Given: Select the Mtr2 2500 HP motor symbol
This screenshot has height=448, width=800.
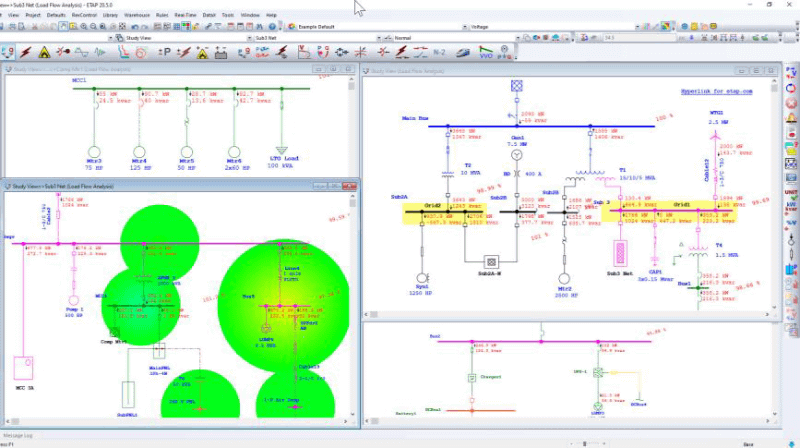Looking at the screenshot, I should click(x=564, y=279).
